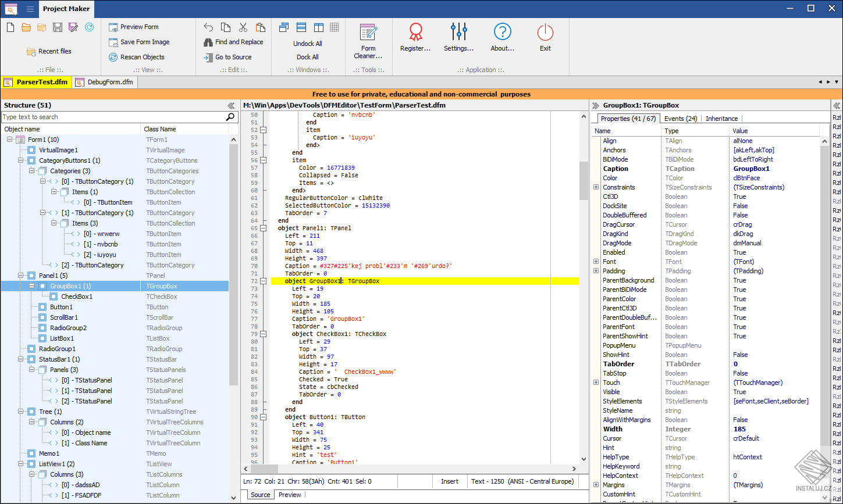The height and width of the screenshot is (504, 843).
Task: Click the structure search text field
Action: click(x=113, y=117)
